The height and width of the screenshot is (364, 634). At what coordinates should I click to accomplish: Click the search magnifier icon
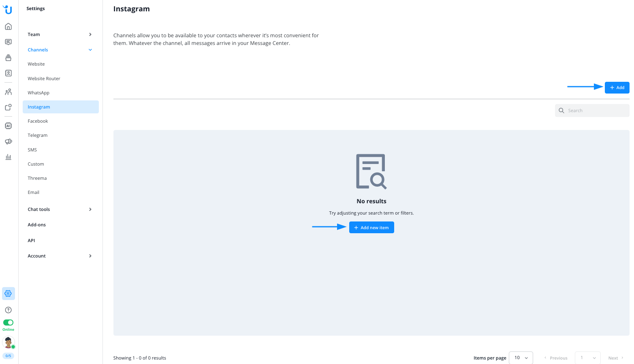(561, 111)
